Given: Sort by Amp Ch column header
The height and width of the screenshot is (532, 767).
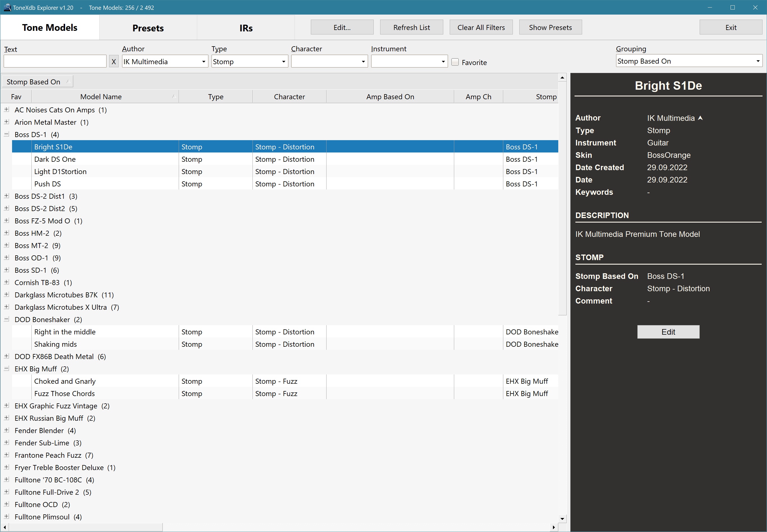Looking at the screenshot, I should pos(478,97).
